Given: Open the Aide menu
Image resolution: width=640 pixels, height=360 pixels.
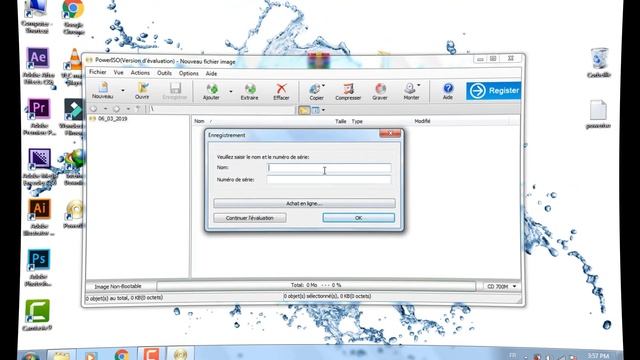Looking at the screenshot, I should click(x=211, y=73).
